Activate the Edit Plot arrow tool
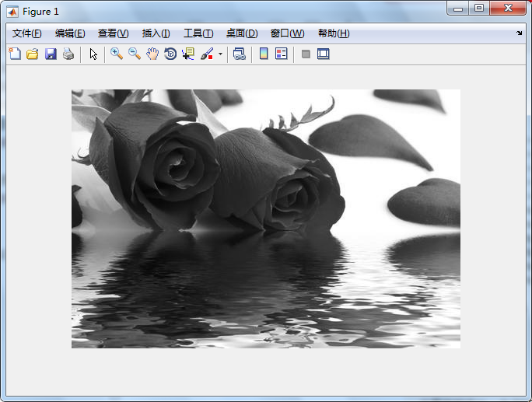This screenshot has width=532, height=402. (93, 54)
